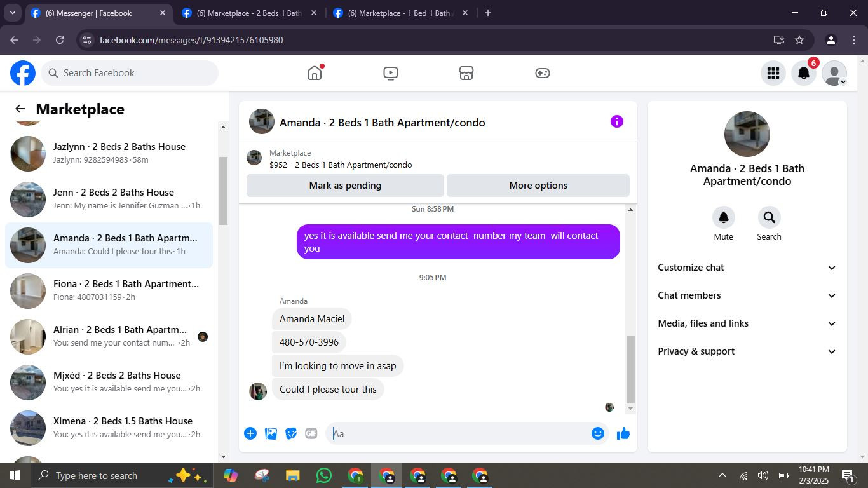Open the Gaming controller icon
This screenshot has height=488, width=868.
point(542,73)
